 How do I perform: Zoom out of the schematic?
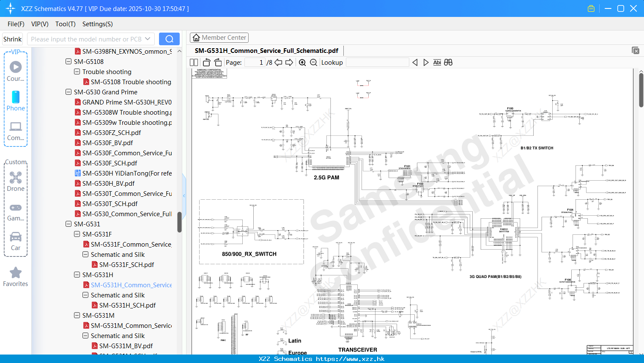coord(313,62)
